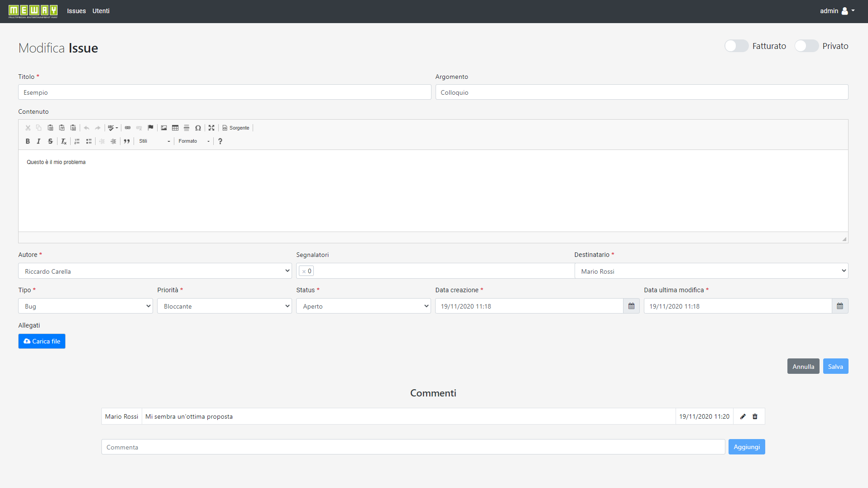Open the Priorità dropdown
Screen dimensions: 868x488
pos(224,306)
